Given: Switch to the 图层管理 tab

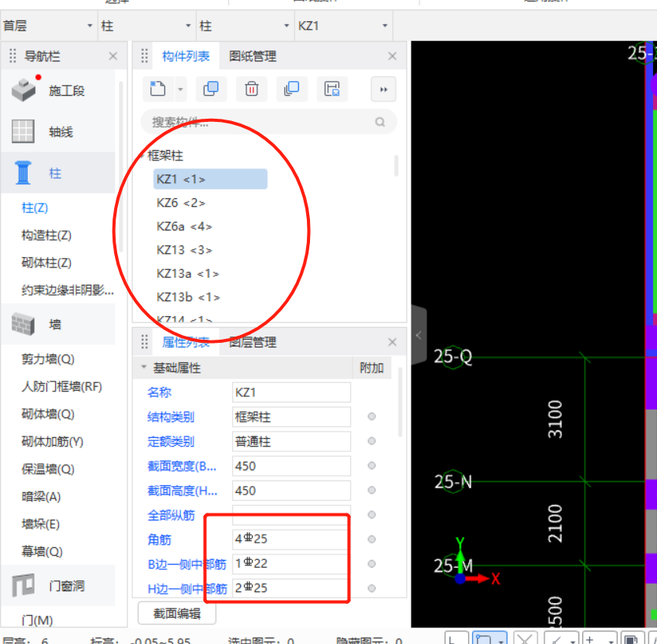Looking at the screenshot, I should pos(253,342).
